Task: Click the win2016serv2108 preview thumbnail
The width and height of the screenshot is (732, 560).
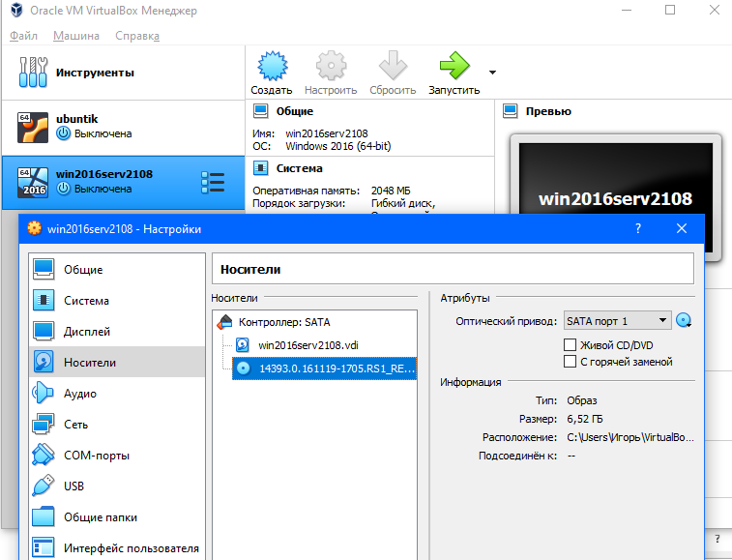Action: [x=616, y=198]
